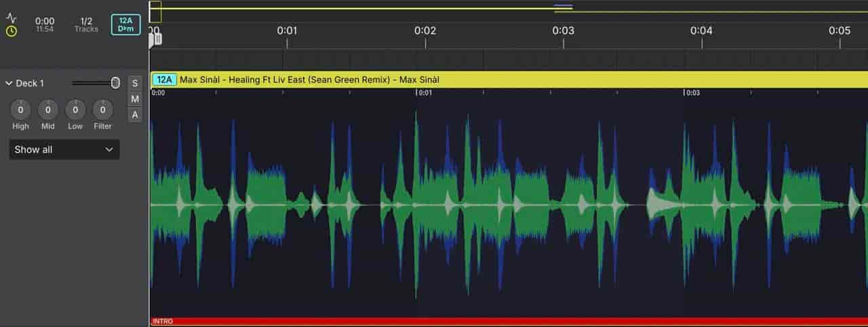The height and width of the screenshot is (327, 868).
Task: Click the yellow overview viewport box
Action: tap(155, 12)
